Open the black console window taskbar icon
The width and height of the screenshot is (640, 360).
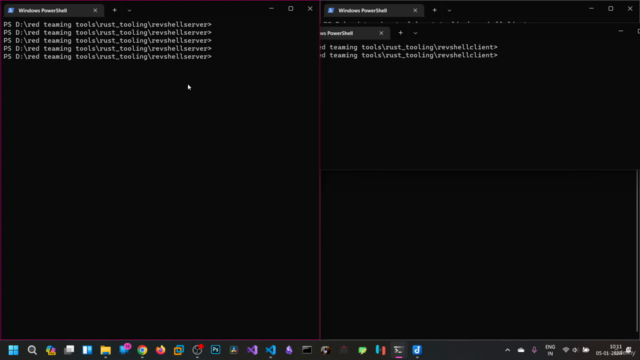[307, 350]
